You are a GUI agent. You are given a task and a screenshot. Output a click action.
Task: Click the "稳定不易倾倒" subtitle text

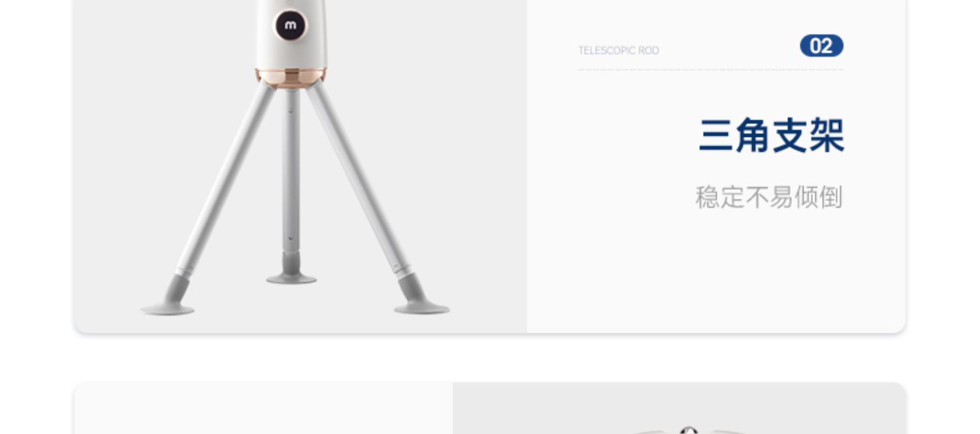(769, 197)
